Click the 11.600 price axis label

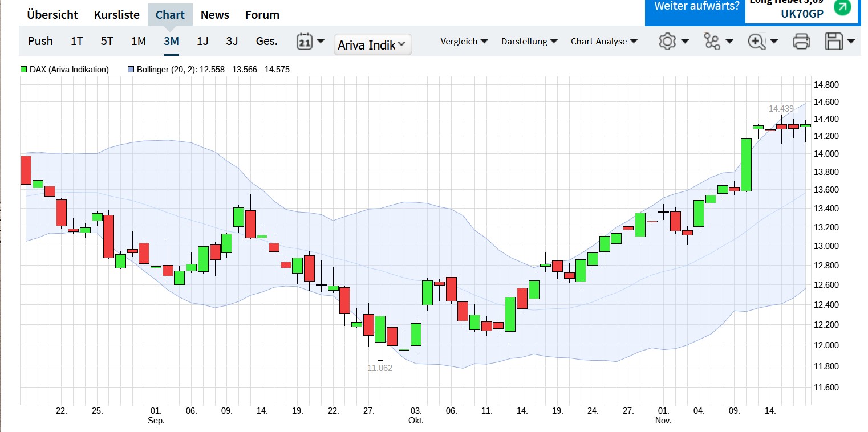(x=825, y=388)
